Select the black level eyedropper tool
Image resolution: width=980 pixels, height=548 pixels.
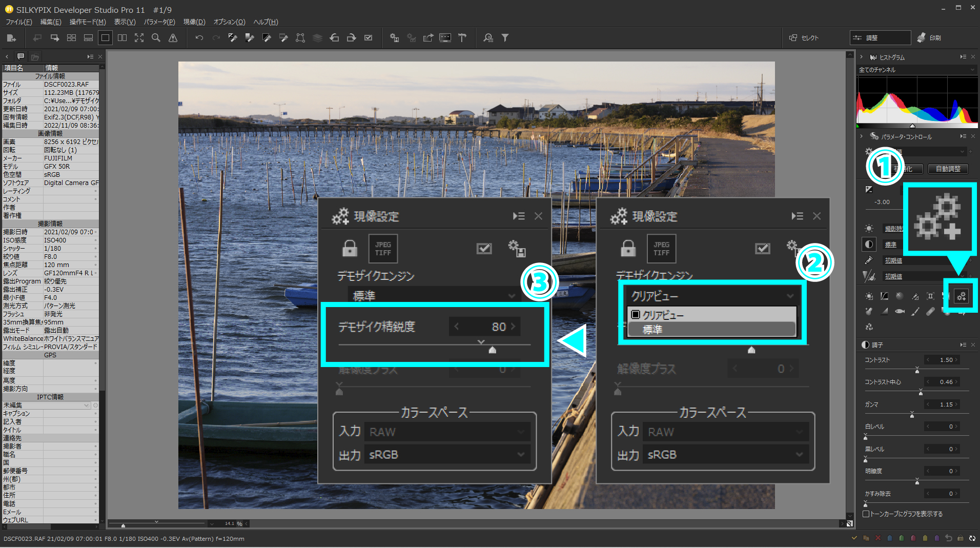pos(267,38)
